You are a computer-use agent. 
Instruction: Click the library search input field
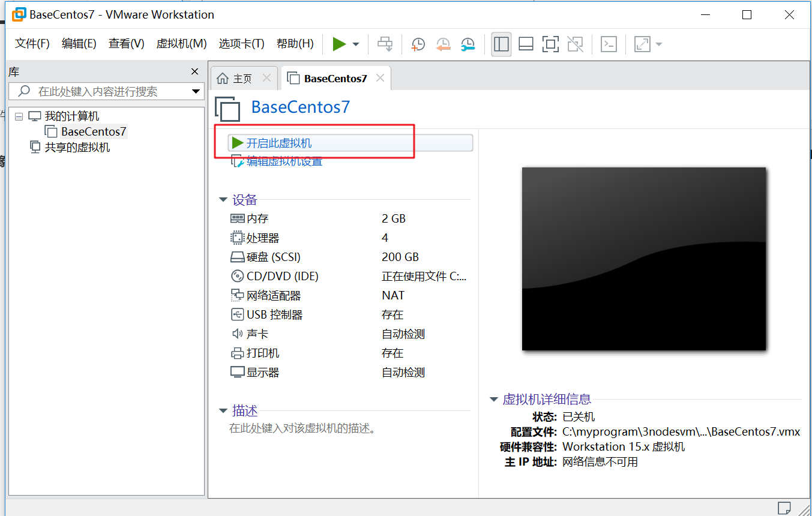coord(106,91)
